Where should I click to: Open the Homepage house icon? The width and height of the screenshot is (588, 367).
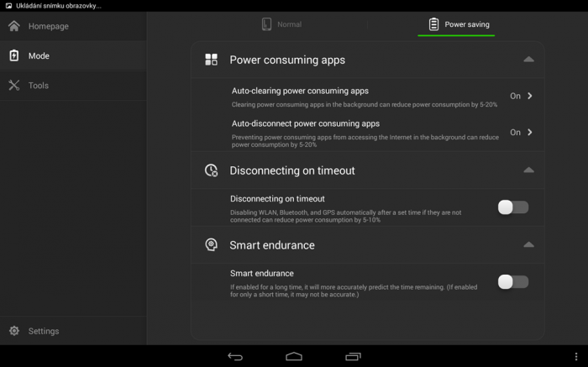pos(14,26)
